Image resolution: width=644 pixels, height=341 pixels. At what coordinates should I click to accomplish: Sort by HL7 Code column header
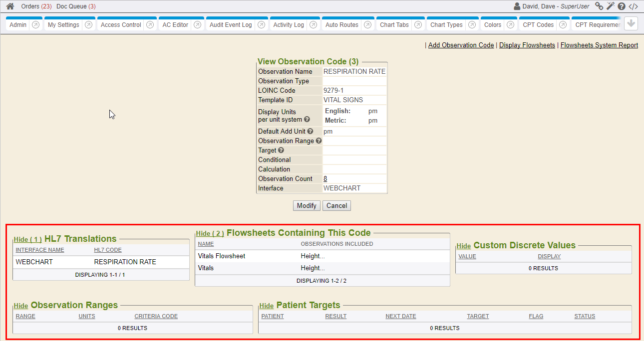(108, 250)
